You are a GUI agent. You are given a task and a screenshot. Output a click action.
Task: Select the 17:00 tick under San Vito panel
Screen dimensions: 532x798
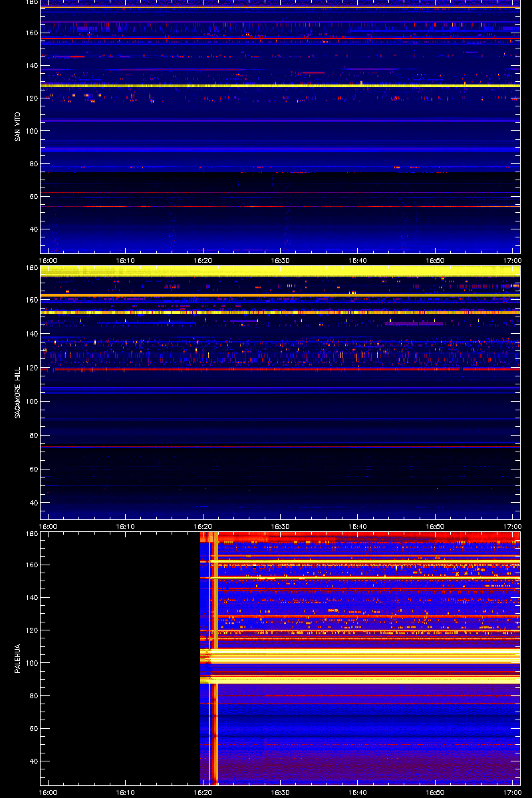512,260
